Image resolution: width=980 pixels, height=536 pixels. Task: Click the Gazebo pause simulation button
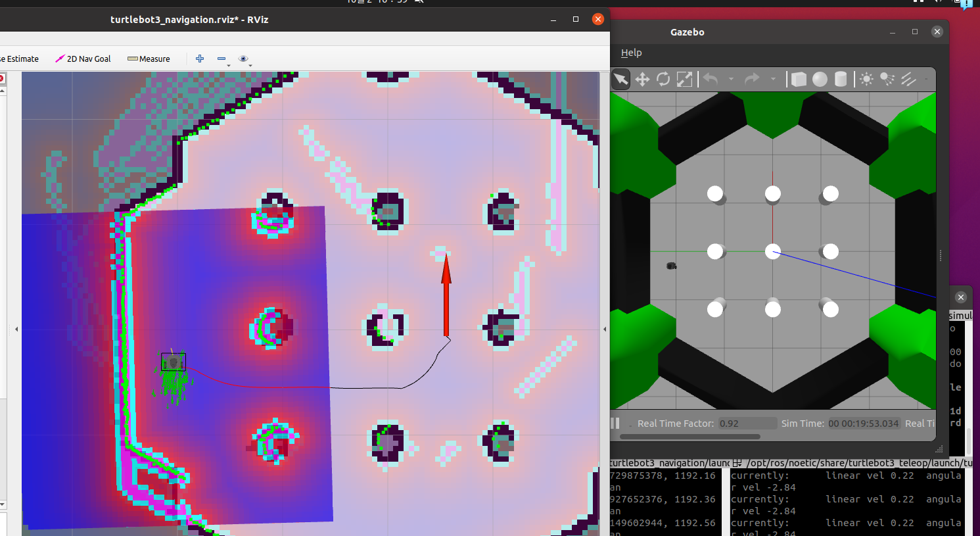pos(615,423)
